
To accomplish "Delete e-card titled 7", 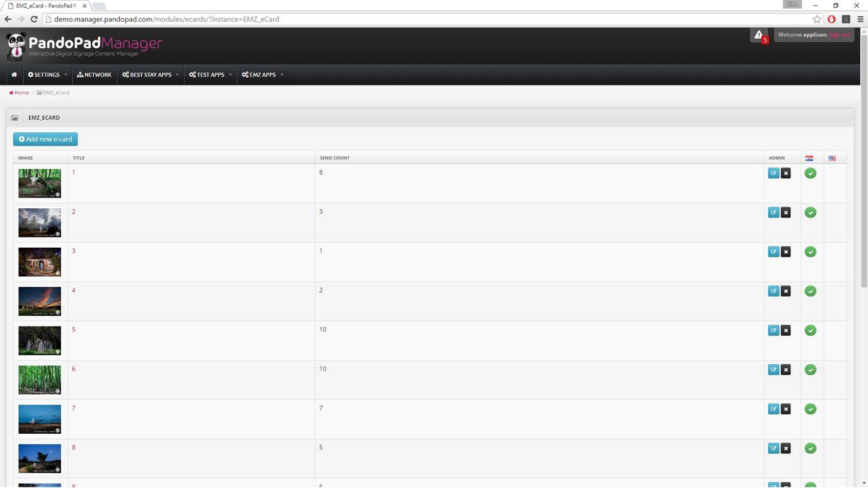I will (786, 409).
